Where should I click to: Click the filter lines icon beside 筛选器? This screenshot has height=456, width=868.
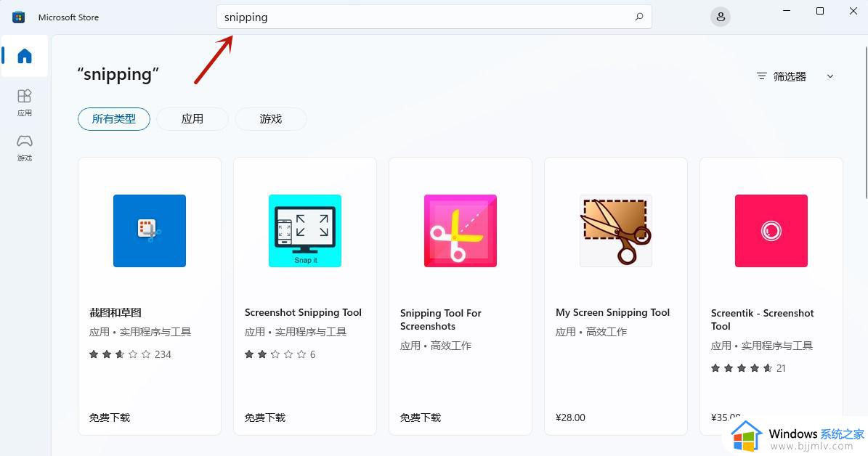[x=762, y=76]
